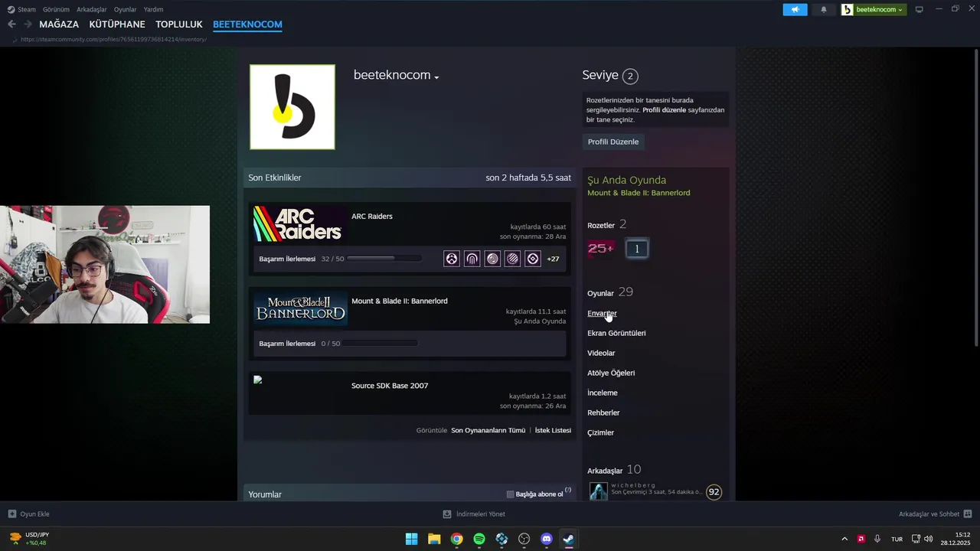
Task: Click the level 1 community badge
Action: coord(636,249)
